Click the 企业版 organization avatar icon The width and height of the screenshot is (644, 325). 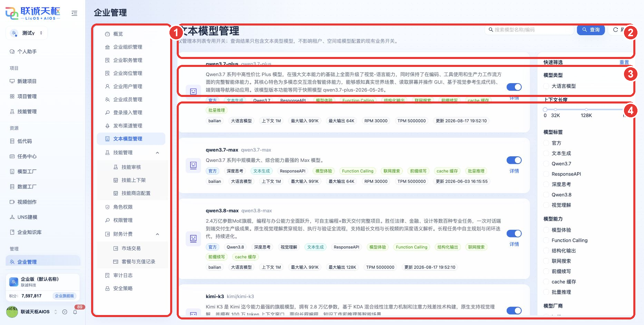coord(14,282)
